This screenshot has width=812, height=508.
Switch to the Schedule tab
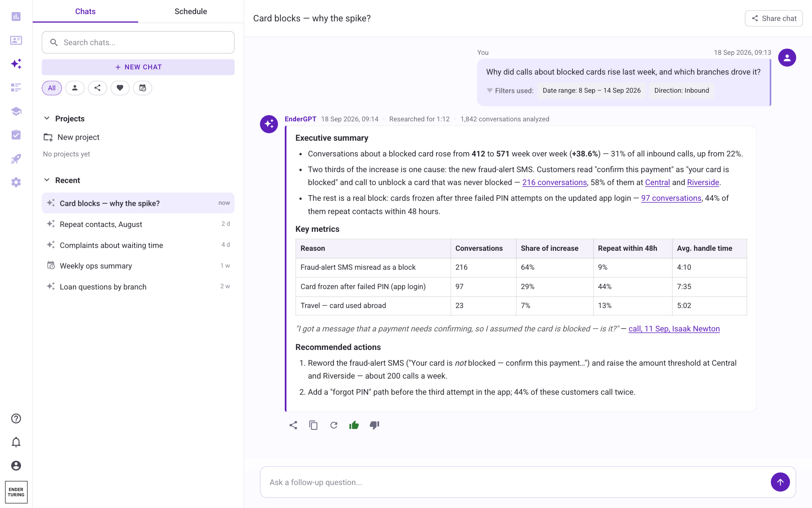191,11
